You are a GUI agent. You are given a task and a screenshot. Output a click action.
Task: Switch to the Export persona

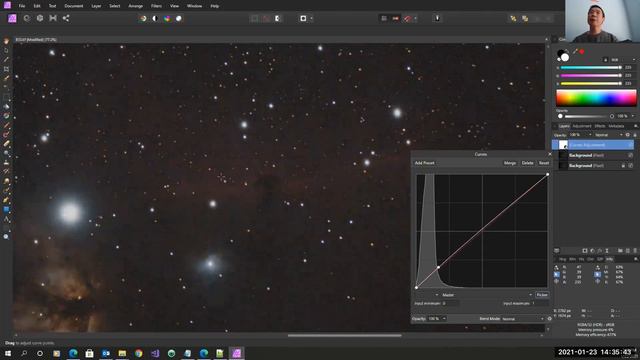[66, 18]
